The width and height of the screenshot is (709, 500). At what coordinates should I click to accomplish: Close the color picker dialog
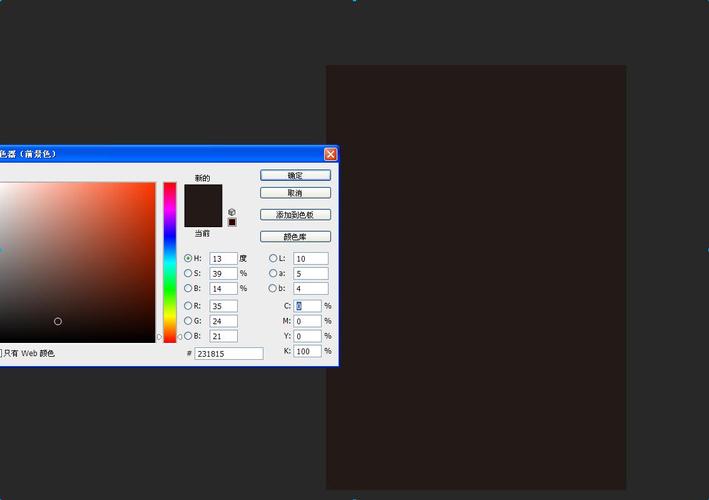330,154
